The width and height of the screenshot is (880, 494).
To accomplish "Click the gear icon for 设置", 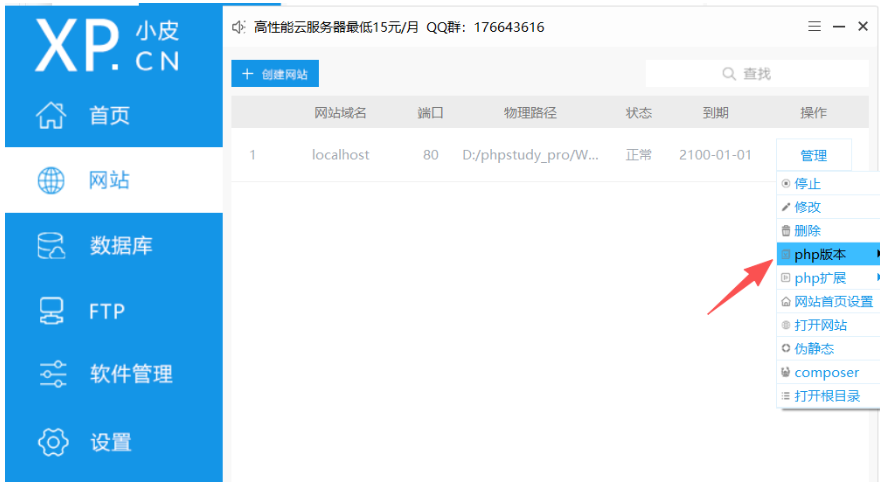I will tap(53, 442).
